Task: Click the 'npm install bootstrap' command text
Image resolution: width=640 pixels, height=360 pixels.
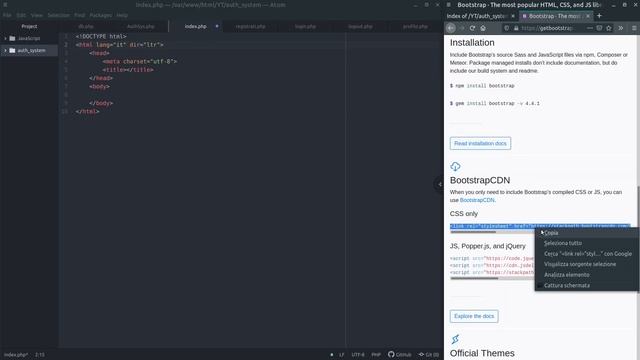Action: (x=482, y=86)
